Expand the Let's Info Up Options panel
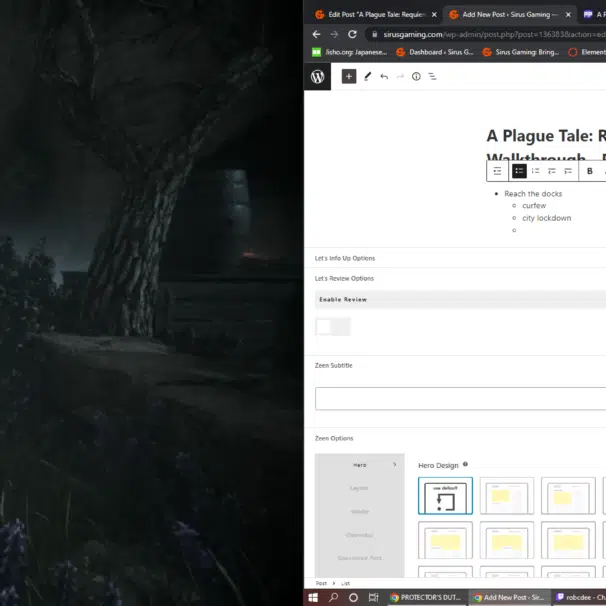Screen dimensions: 606x606 coord(345,258)
